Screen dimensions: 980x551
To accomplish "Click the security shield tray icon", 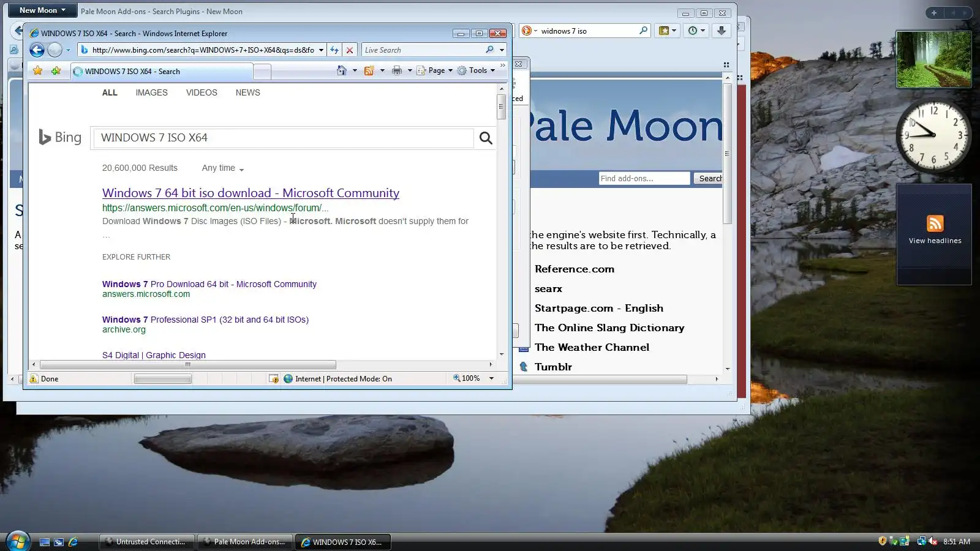I will pos(883,541).
